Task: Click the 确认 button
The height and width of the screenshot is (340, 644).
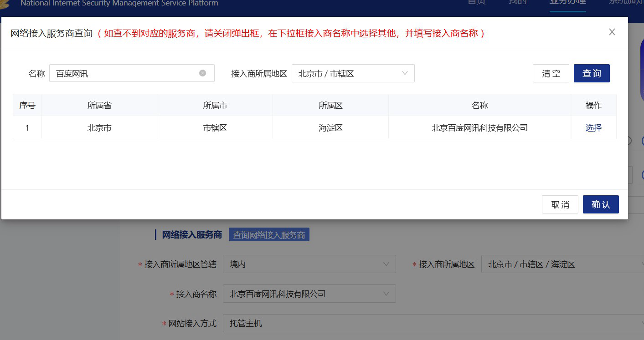Action: pos(601,204)
